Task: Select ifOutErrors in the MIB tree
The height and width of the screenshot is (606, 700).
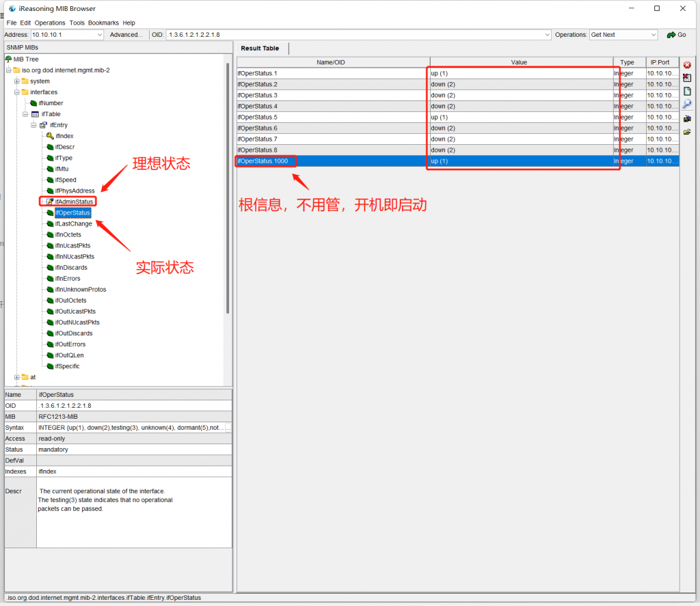Action: point(70,344)
